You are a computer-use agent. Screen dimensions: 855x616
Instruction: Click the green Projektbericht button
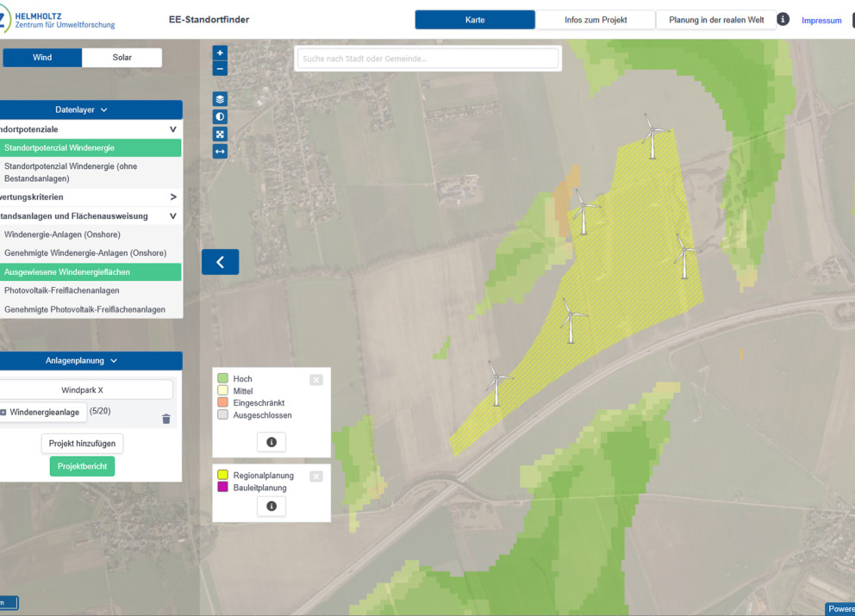pos(83,466)
